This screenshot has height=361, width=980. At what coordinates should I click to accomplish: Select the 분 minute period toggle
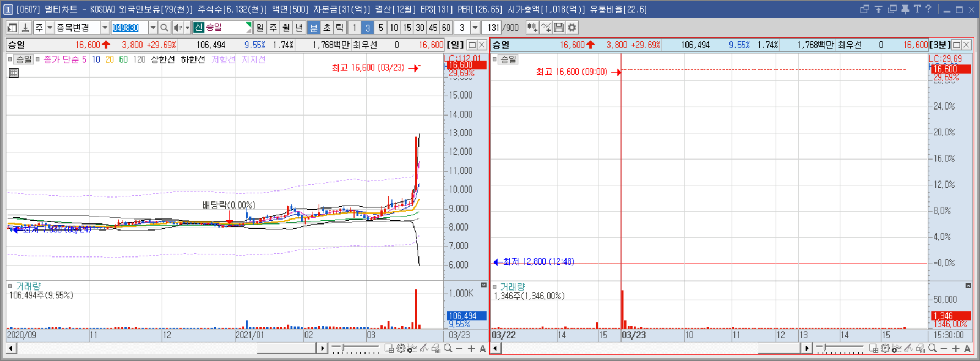[x=313, y=28]
